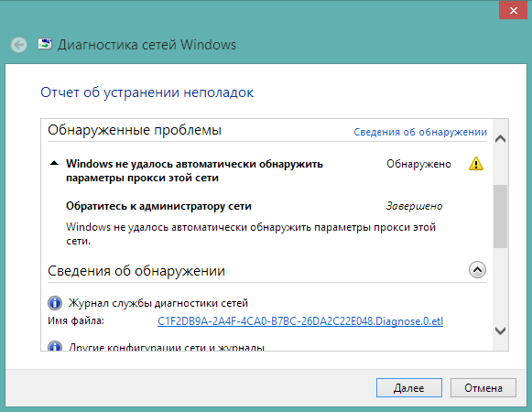Click the Отмена button
The height and width of the screenshot is (412, 532).
483,387
